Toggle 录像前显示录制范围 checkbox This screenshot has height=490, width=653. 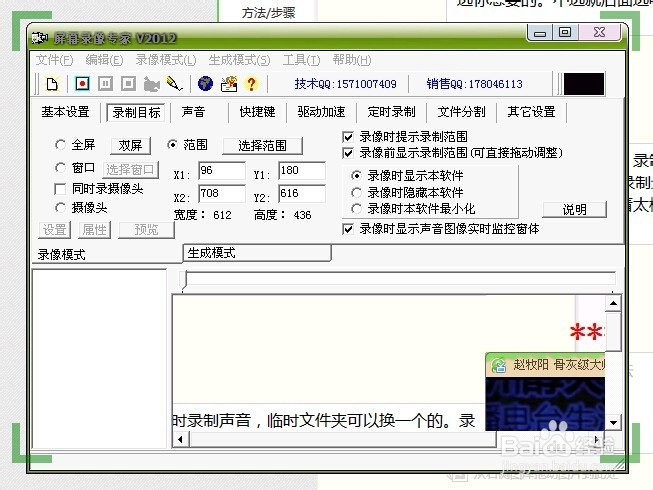coord(348,153)
